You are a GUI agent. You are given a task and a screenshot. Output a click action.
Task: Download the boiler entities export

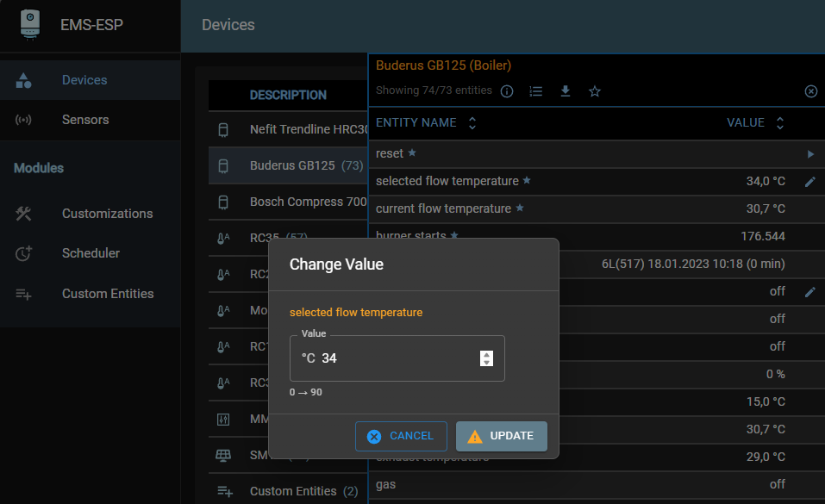[x=566, y=91]
